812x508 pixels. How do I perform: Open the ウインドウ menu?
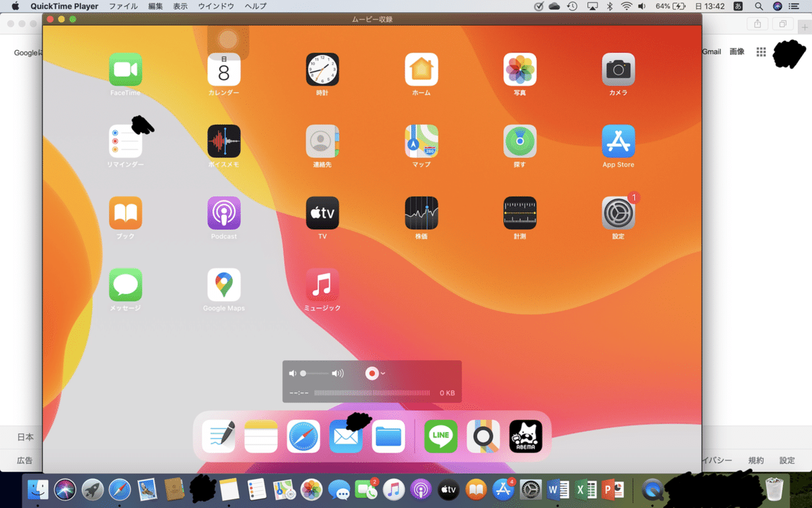tap(216, 6)
